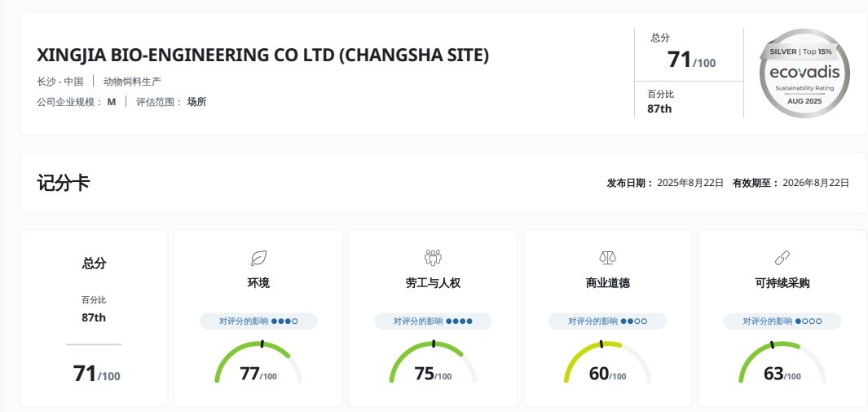Click the Labor & Human Rights people icon

tap(433, 258)
